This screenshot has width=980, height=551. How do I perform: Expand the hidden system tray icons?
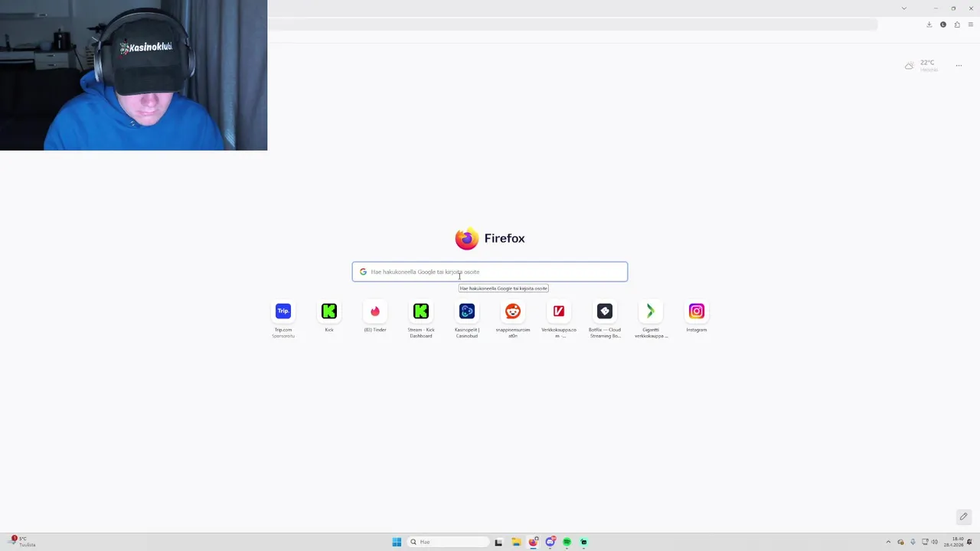click(888, 542)
